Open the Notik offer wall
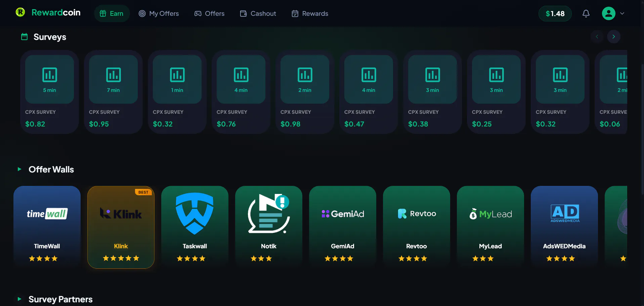644x306 pixels. click(x=269, y=227)
